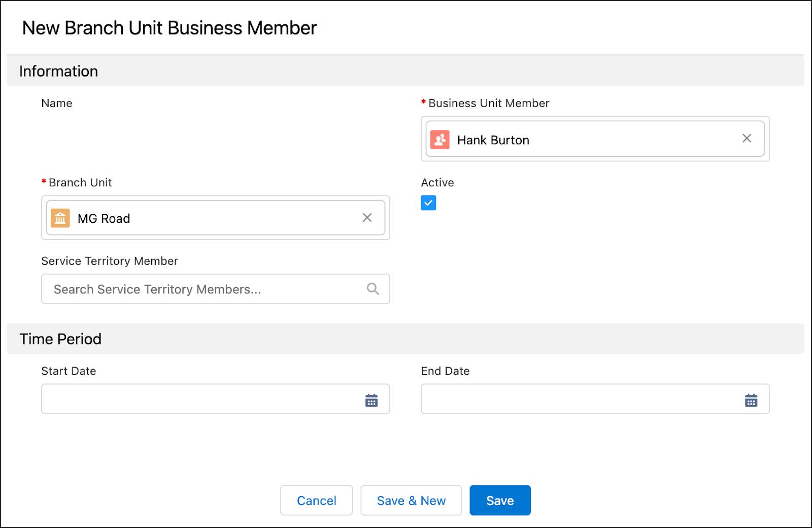
Task: Focus the Search Service Territory Members field
Action: click(x=203, y=289)
